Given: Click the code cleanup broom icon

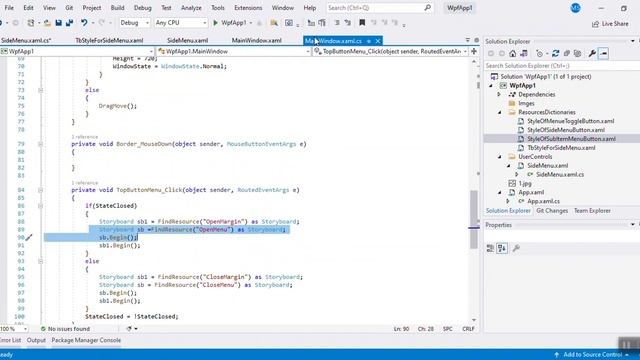Looking at the screenshot, I should pos(129,329).
